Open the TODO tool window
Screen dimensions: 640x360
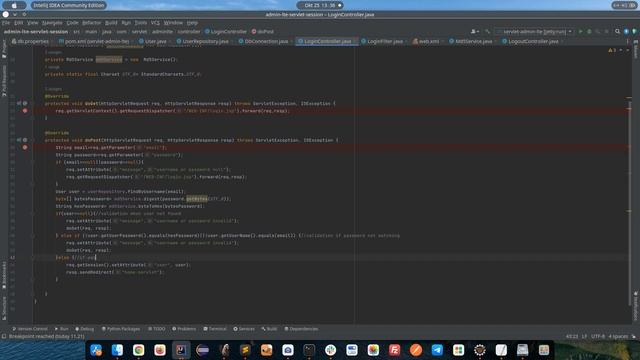click(157, 329)
